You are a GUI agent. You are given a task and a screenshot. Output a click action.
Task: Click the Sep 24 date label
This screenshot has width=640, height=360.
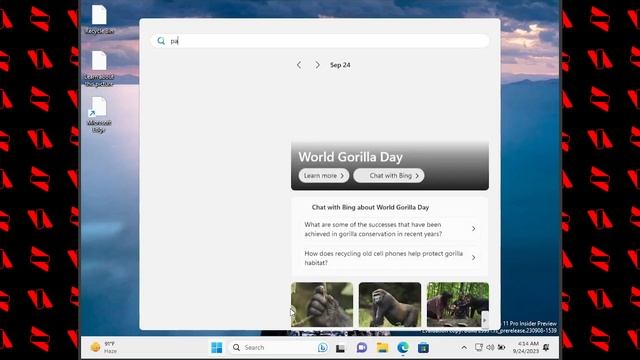coord(340,65)
